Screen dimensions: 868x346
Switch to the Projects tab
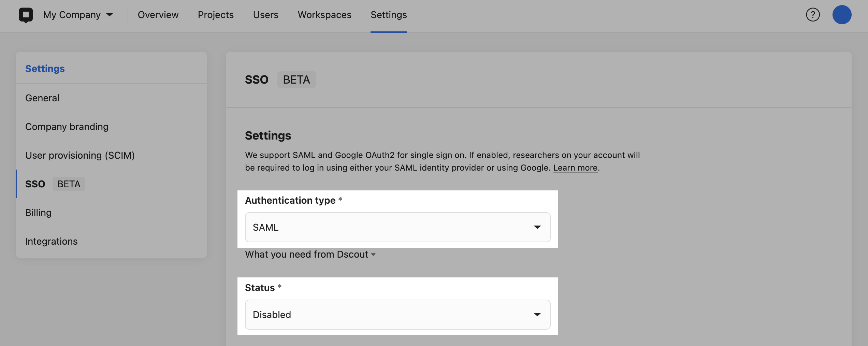[216, 15]
